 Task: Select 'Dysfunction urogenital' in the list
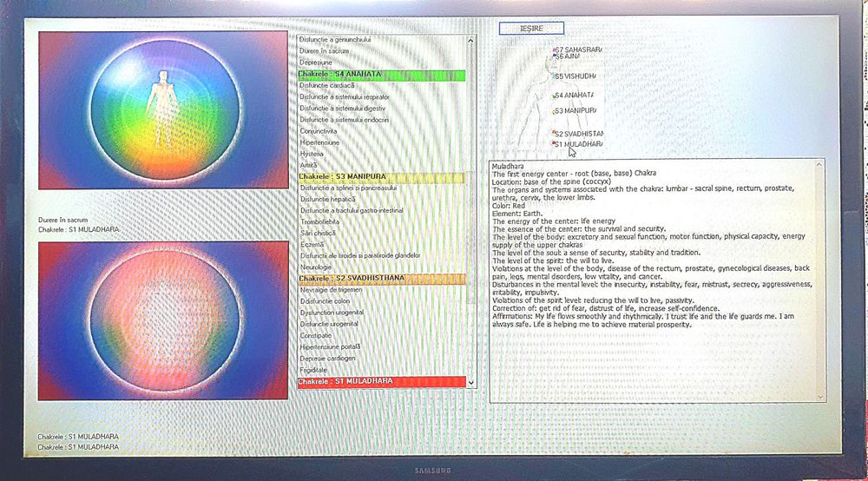point(332,313)
